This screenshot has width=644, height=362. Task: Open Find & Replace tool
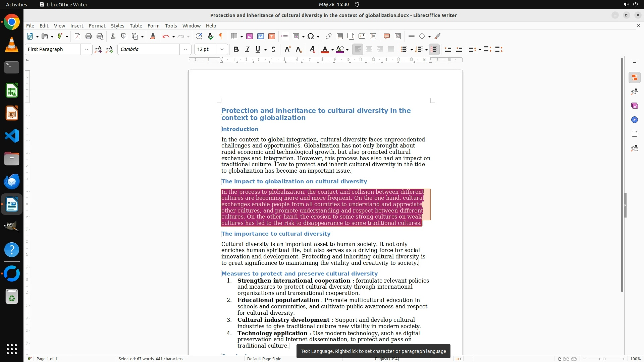pos(199,36)
